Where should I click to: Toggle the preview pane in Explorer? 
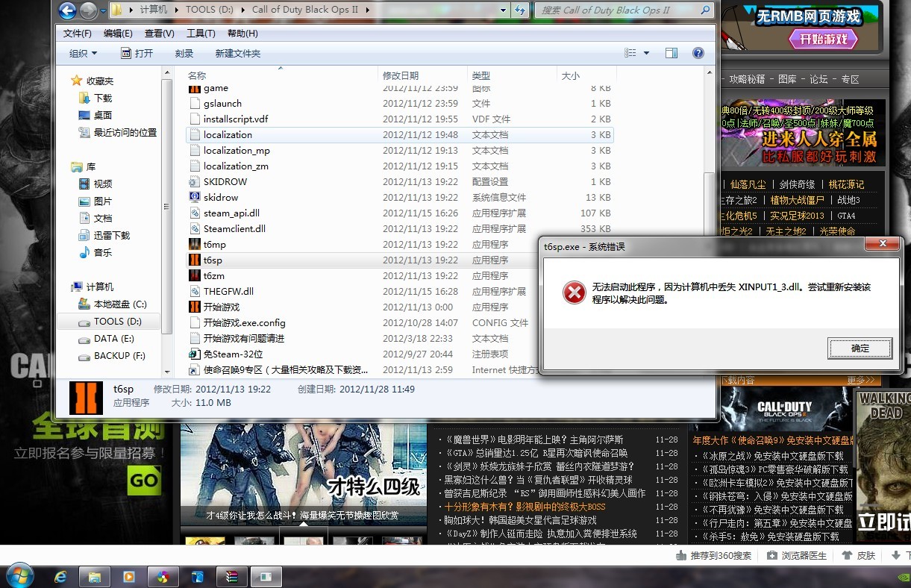click(x=671, y=53)
